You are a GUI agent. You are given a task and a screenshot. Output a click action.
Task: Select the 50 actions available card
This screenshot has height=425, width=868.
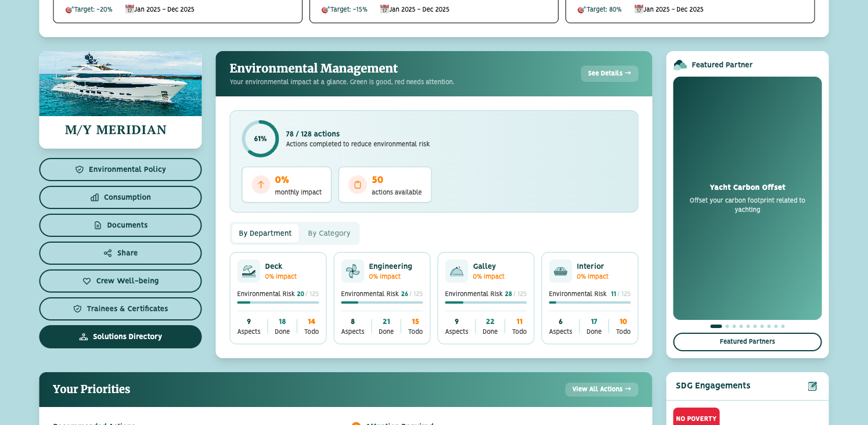(x=385, y=185)
